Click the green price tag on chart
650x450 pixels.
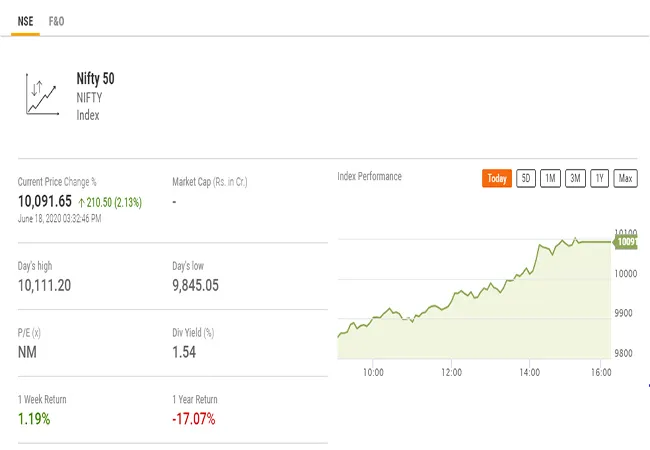coord(626,242)
